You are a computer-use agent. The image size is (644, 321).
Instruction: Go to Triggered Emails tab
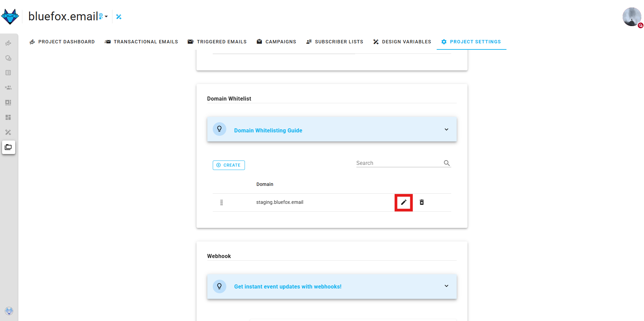point(217,42)
